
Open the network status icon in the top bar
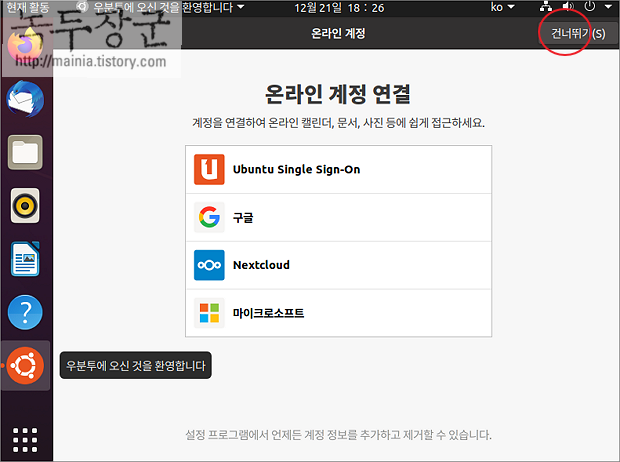point(546,7)
